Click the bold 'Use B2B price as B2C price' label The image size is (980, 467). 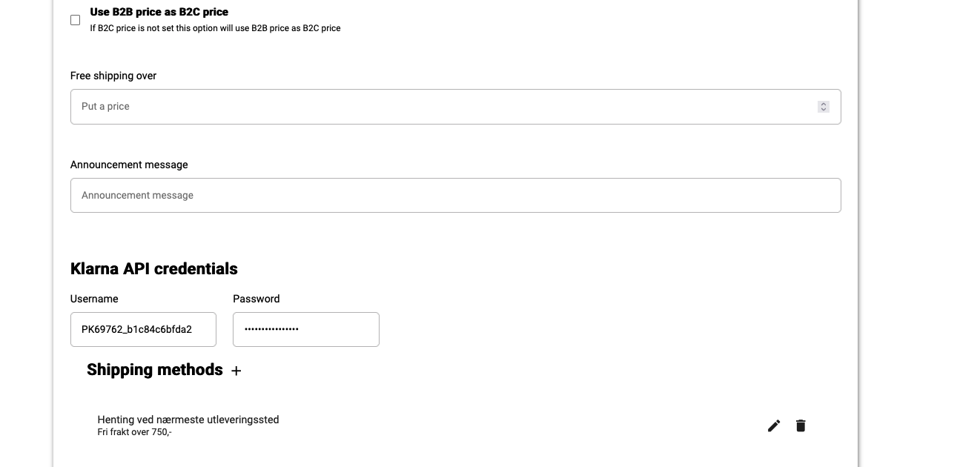point(159,12)
